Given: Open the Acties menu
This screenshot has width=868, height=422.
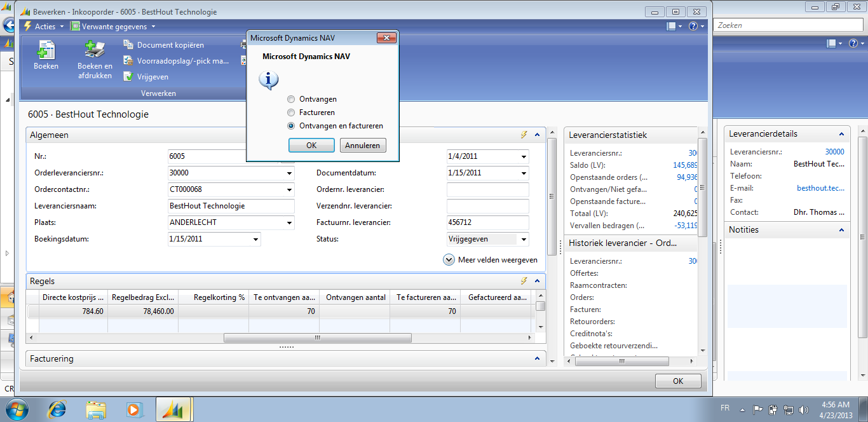Looking at the screenshot, I should click(44, 26).
